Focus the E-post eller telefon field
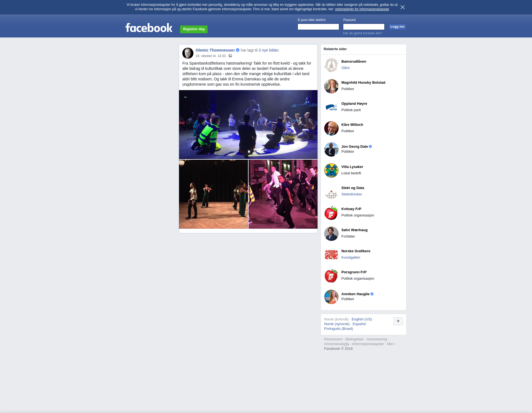This screenshot has width=532, height=413. coord(318,27)
